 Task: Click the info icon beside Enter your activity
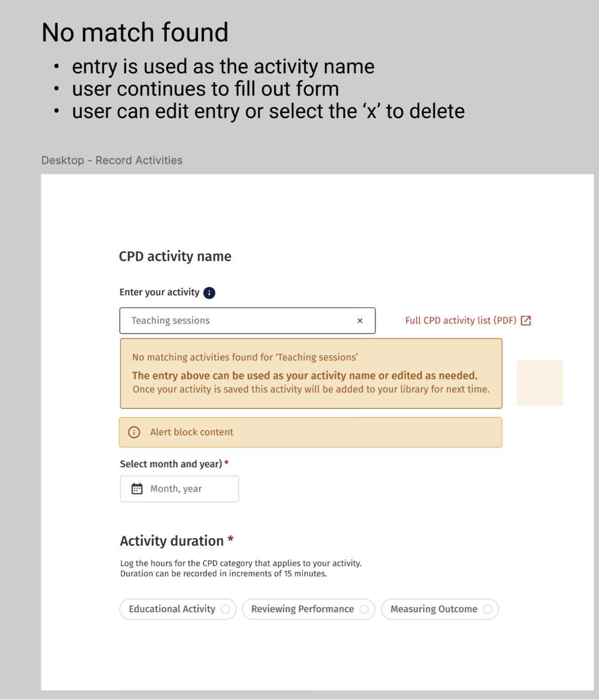tap(209, 293)
